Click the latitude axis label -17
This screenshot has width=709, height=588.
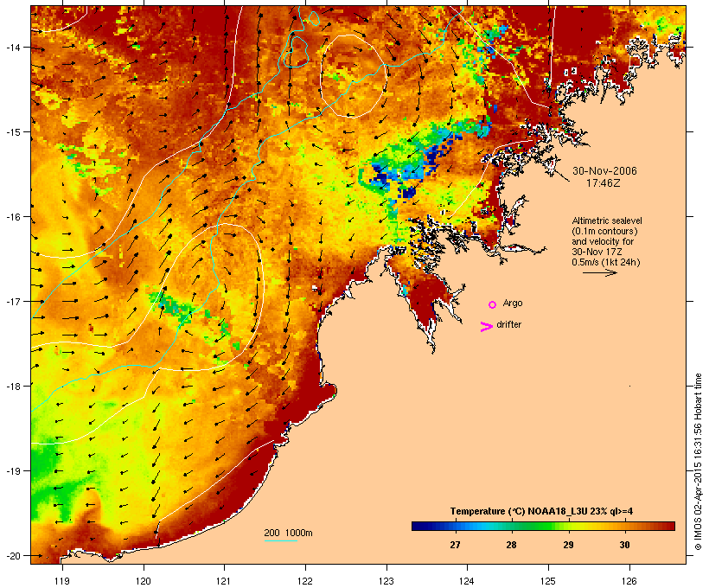12,301
